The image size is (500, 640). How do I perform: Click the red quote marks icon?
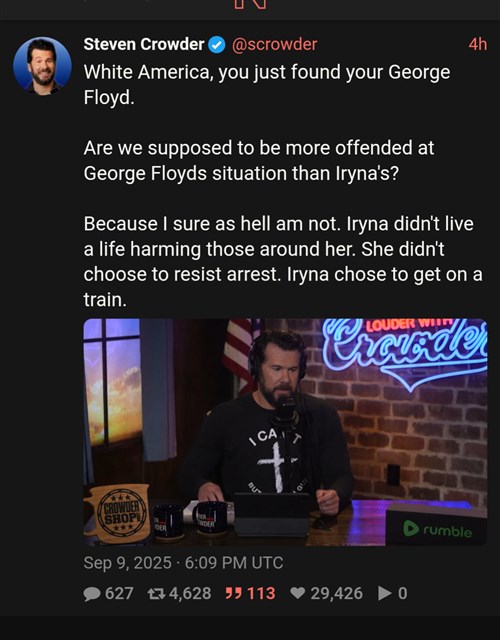(233, 594)
